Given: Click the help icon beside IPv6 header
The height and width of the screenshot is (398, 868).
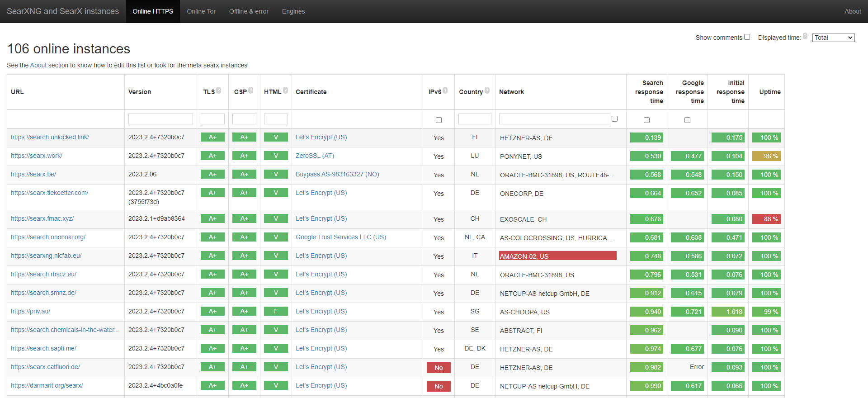Looking at the screenshot, I should (445, 90).
